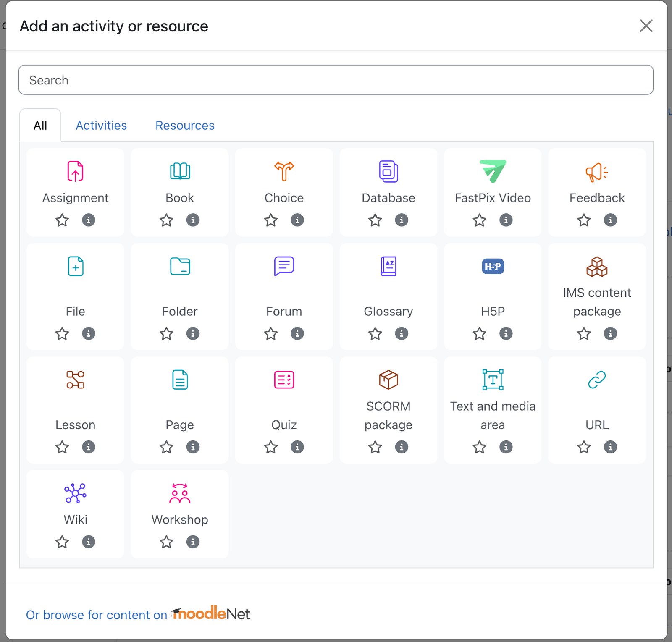Switch to the Resources tab
The width and height of the screenshot is (672, 642).
[185, 126]
